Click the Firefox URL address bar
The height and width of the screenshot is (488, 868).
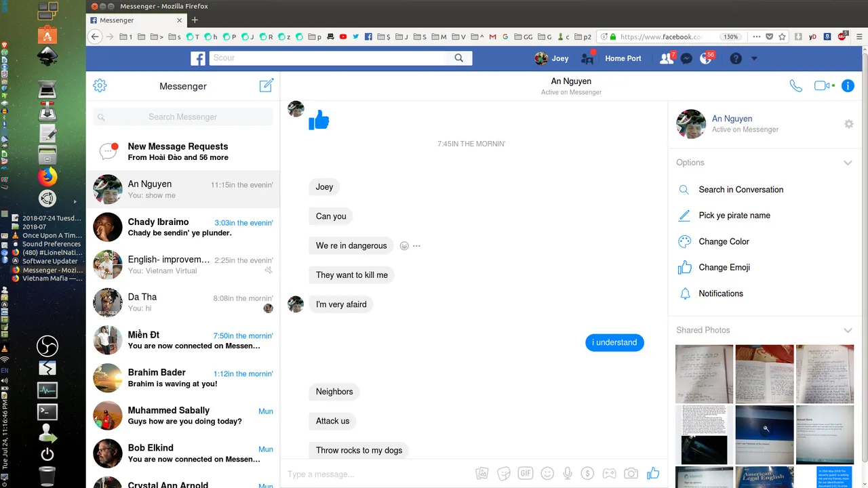pos(661,37)
